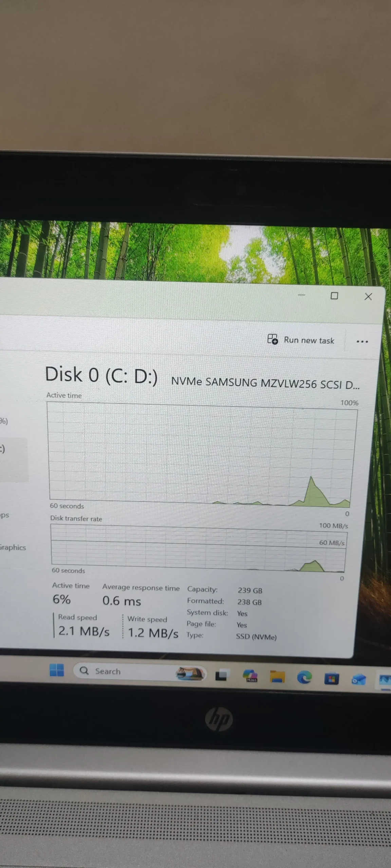Screen dimensions: 391x868
Task: Open File Explorer from the taskbar
Action: [277, 677]
